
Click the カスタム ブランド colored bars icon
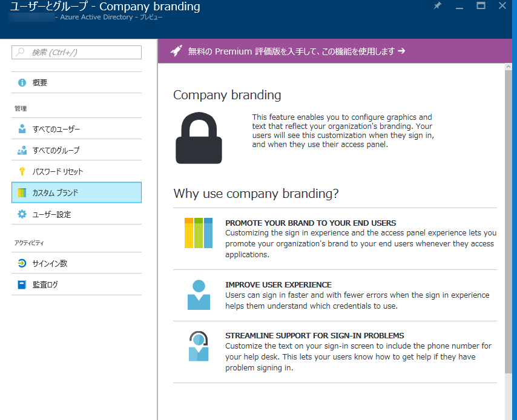click(22, 192)
